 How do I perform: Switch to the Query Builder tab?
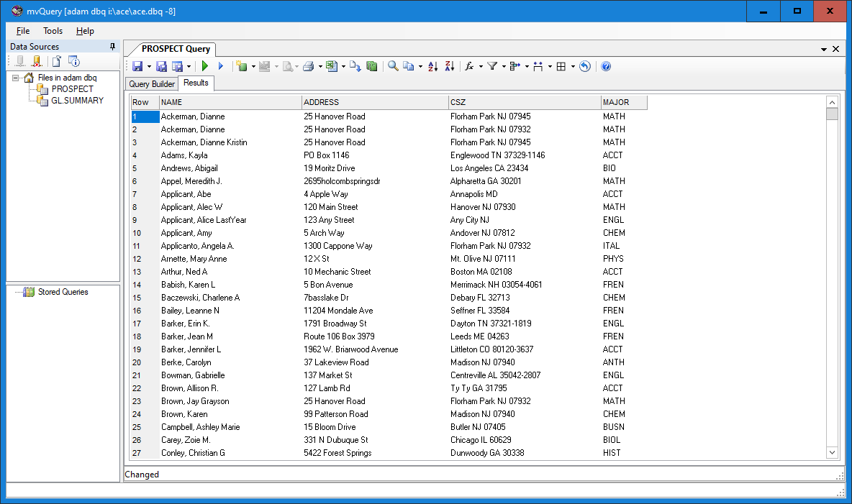(x=151, y=84)
